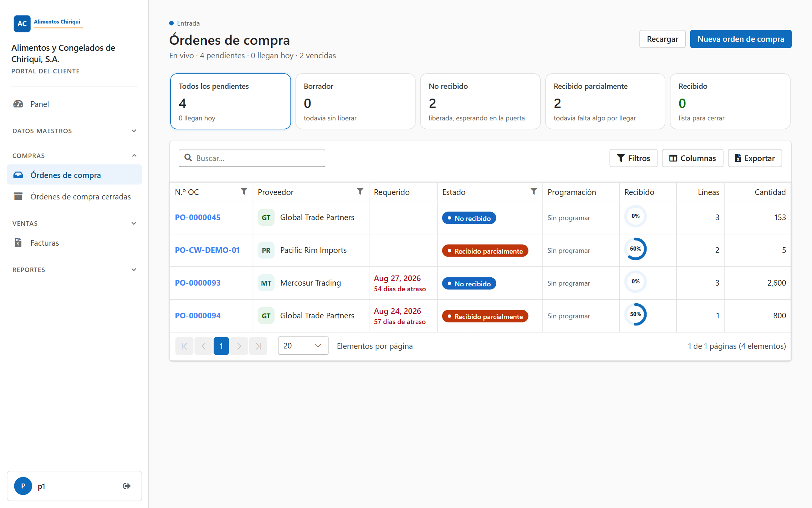Export the table with Exportar
812x508 pixels.
coord(755,158)
